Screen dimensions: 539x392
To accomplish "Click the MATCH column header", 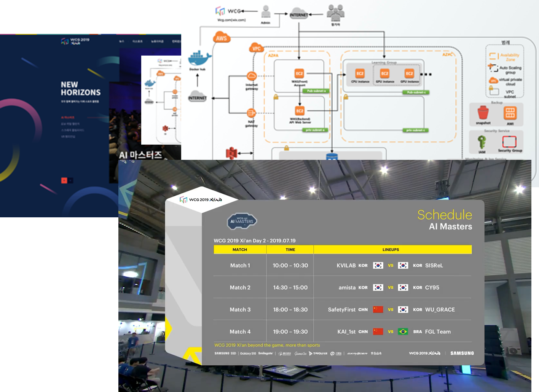I will pyautogui.click(x=240, y=250).
